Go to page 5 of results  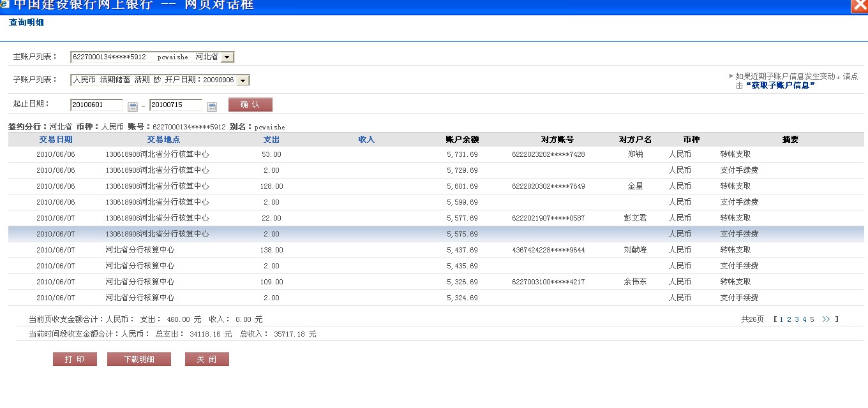(x=812, y=319)
